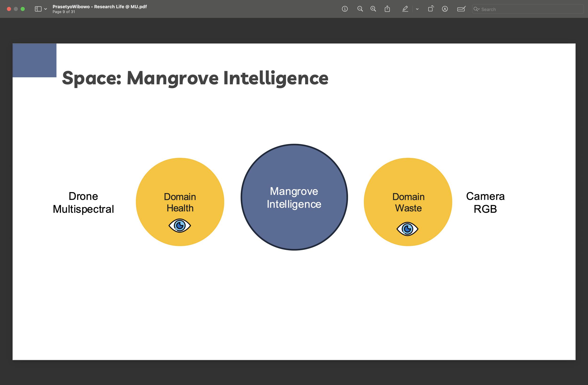Show the Markup toolbar
The width and height of the screenshot is (588, 385).
point(445,9)
